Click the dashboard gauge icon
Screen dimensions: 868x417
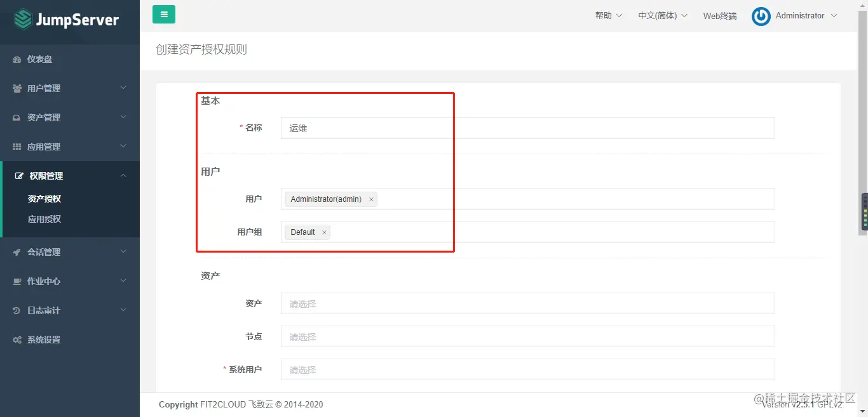click(x=17, y=59)
